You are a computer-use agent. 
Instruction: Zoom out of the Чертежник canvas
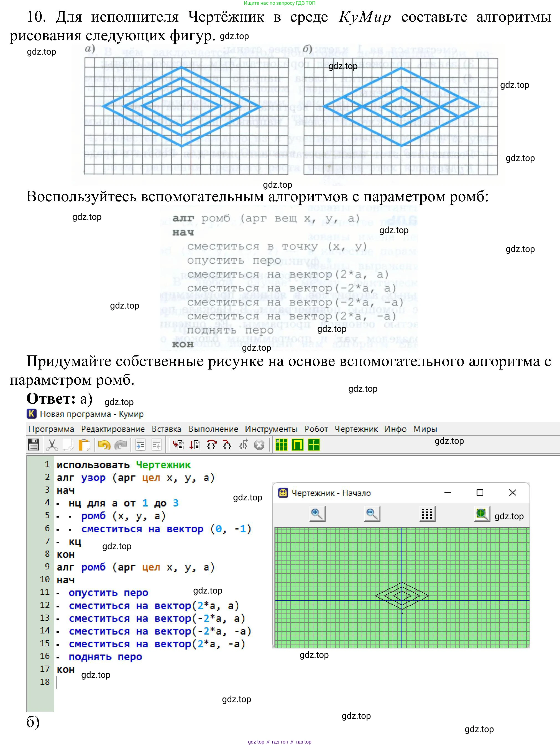click(372, 514)
